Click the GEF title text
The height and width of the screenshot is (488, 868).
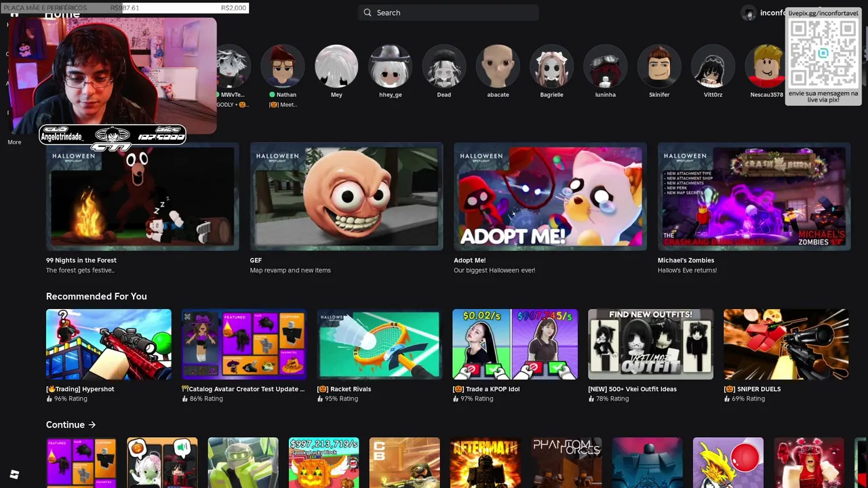pos(256,260)
